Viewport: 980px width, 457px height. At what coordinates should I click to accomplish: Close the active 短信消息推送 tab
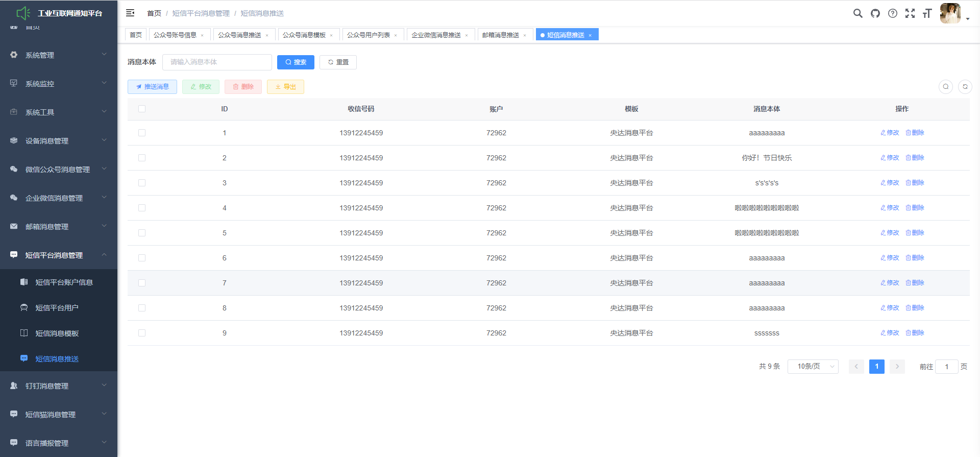click(x=590, y=35)
